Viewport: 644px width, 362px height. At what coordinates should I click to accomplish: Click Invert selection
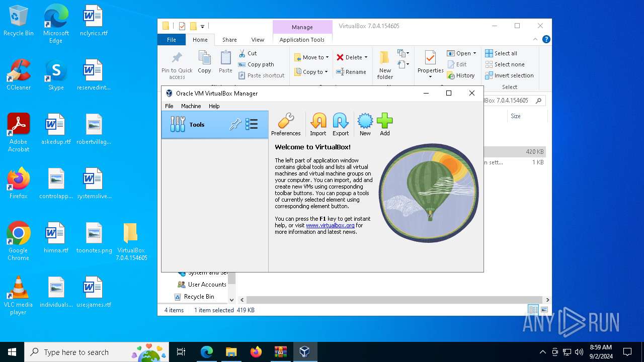[x=509, y=75]
